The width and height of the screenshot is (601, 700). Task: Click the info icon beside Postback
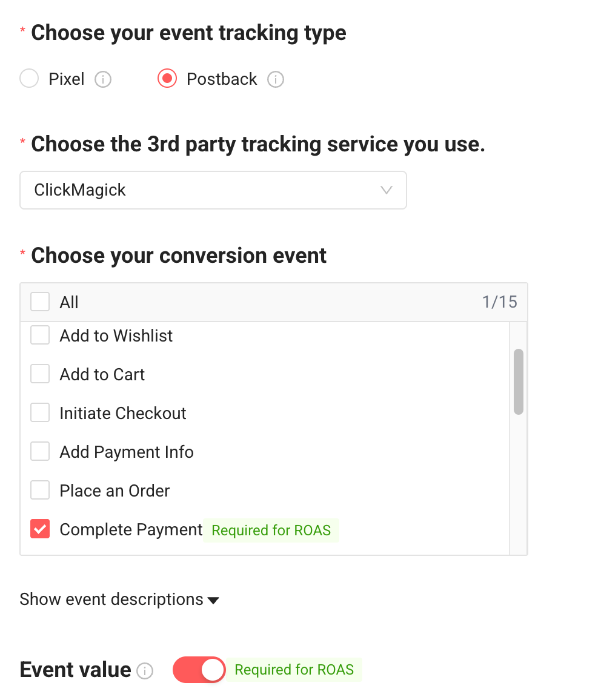tap(276, 79)
